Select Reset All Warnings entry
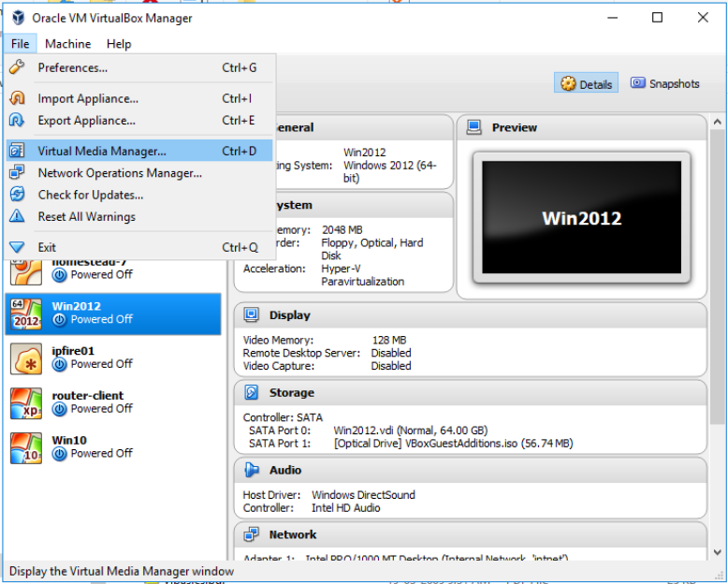The width and height of the screenshot is (728, 584). (139, 216)
